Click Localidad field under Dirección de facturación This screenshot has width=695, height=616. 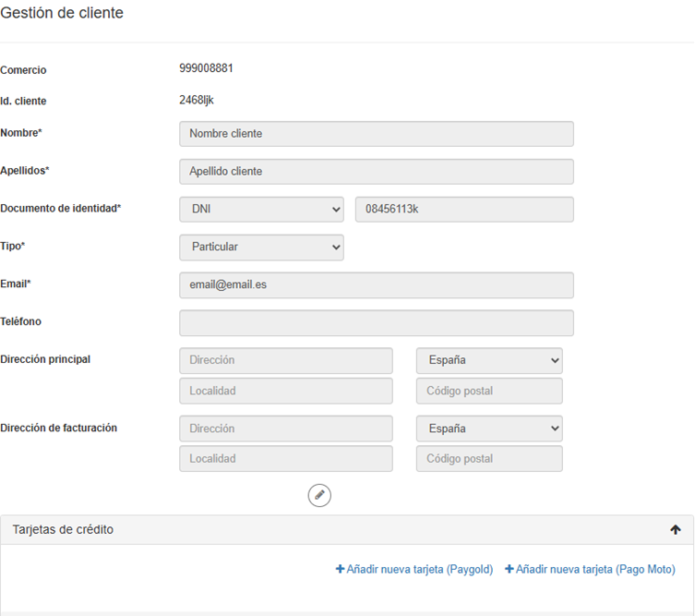point(286,459)
